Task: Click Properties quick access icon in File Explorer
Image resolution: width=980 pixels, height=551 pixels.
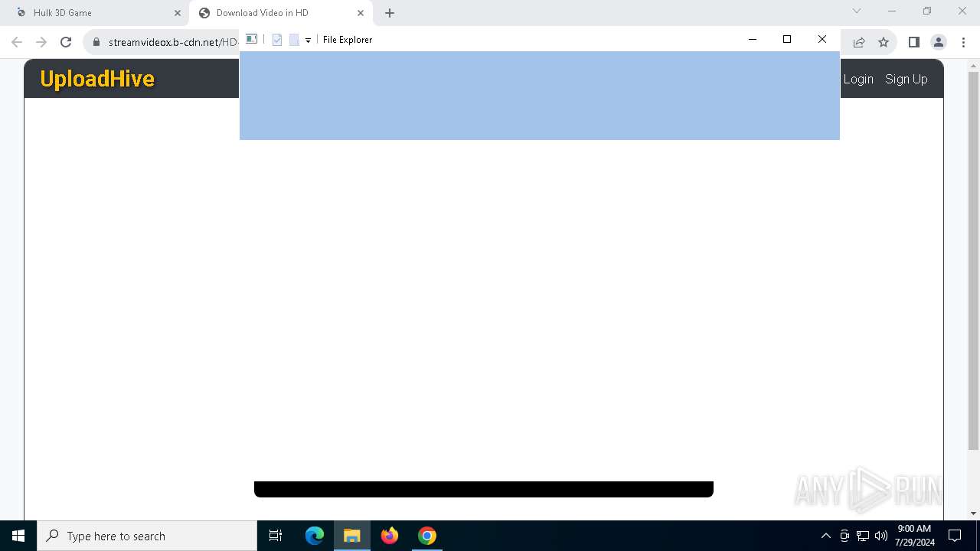Action: [x=277, y=40]
